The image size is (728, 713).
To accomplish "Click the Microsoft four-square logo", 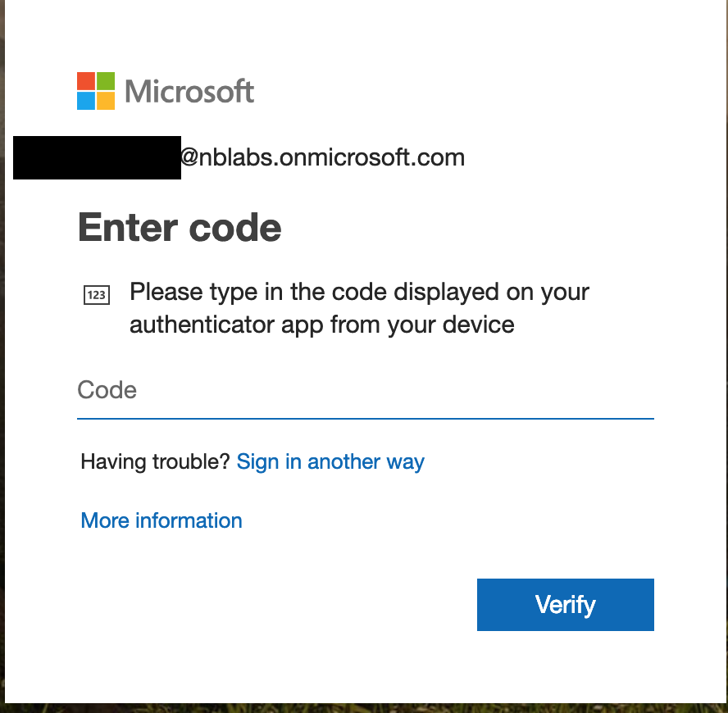I will tap(96, 91).
